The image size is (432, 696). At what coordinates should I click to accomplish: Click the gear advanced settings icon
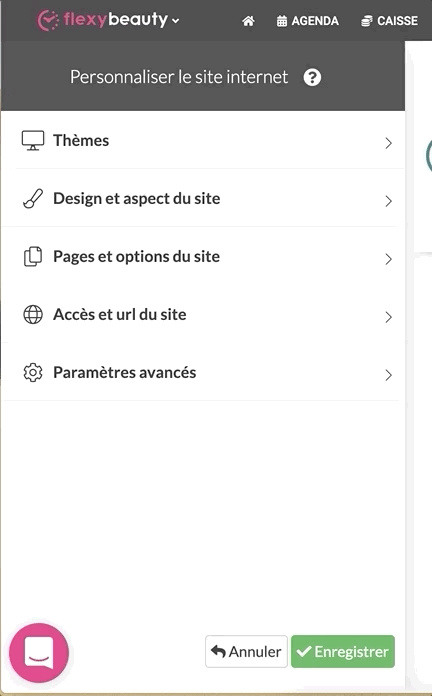[x=33, y=373]
